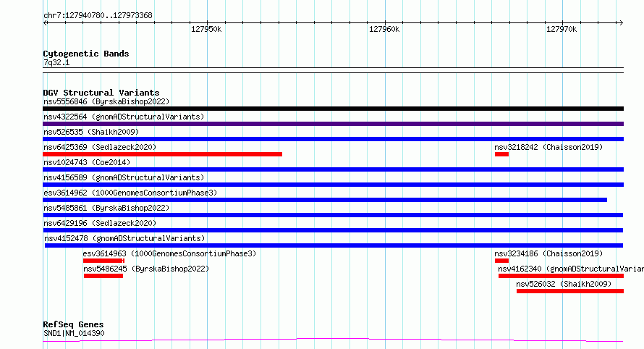
Task: Click the DGV Structural Variants track title
Action: (101, 93)
